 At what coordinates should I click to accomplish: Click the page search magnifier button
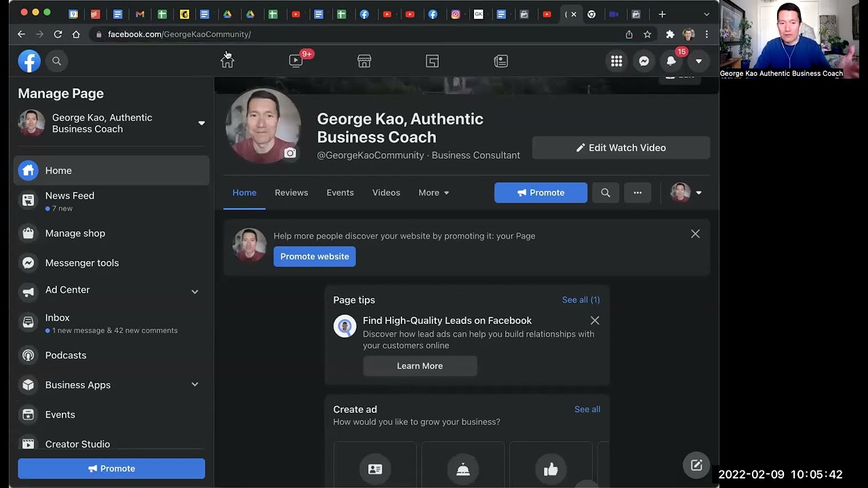coord(606,192)
